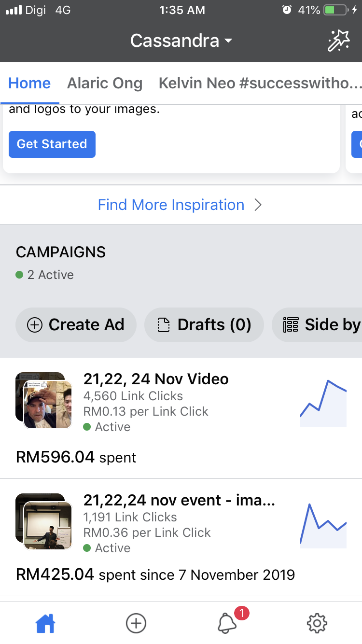
Task: Open the Kelvin Neo #successwitho... tab
Action: pos(260,83)
